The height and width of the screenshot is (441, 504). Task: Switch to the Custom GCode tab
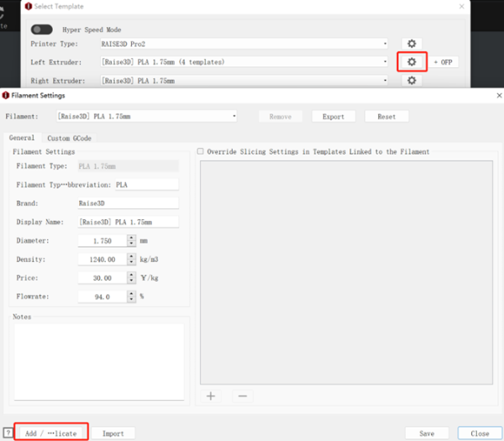click(x=69, y=138)
